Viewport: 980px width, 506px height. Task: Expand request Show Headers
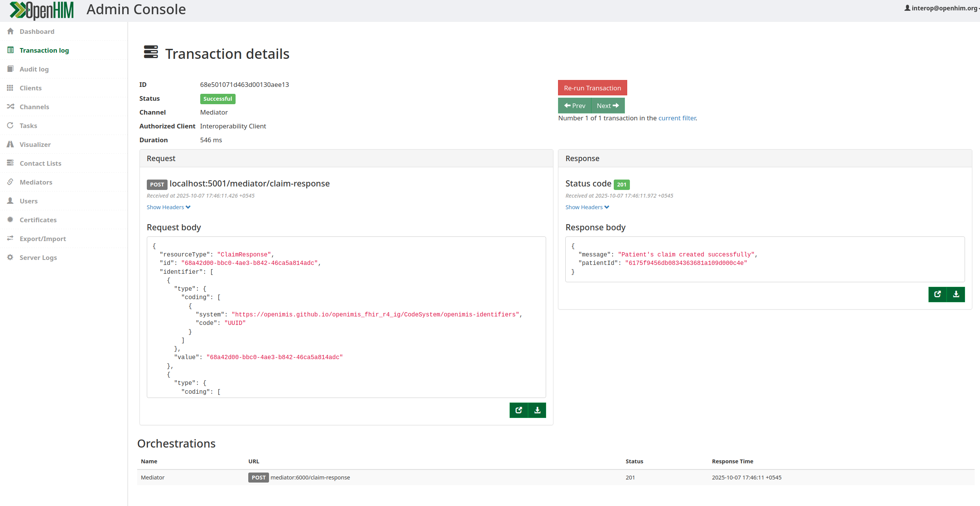pyautogui.click(x=168, y=207)
